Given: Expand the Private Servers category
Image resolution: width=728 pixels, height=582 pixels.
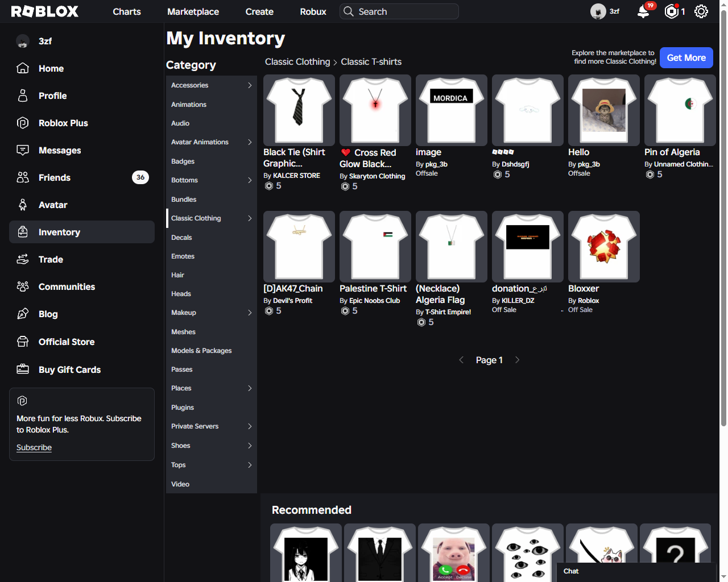Looking at the screenshot, I should [x=250, y=426].
